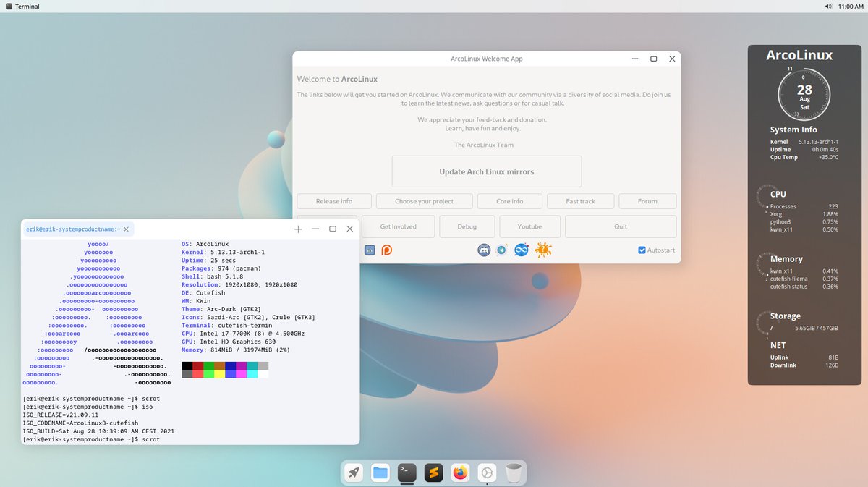Screen dimensions: 868x487
Task: Click Update Arch Linux mirrors button
Action: (x=486, y=171)
